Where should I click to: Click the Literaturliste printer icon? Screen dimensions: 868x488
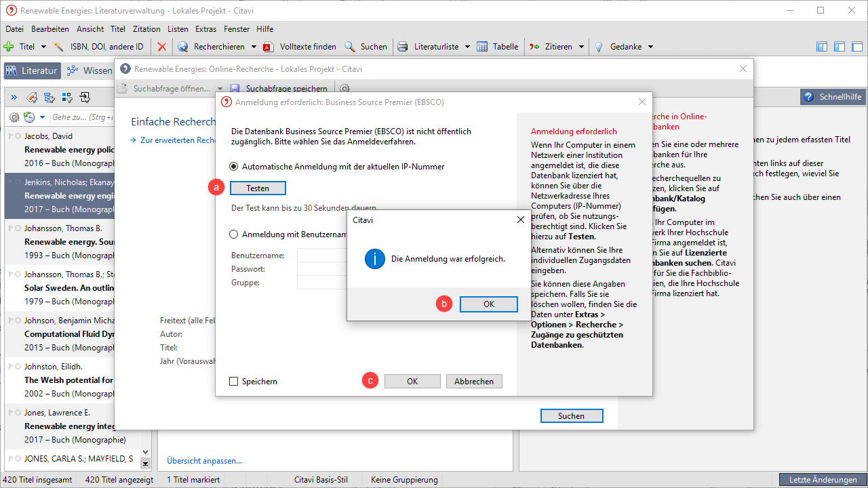403,47
